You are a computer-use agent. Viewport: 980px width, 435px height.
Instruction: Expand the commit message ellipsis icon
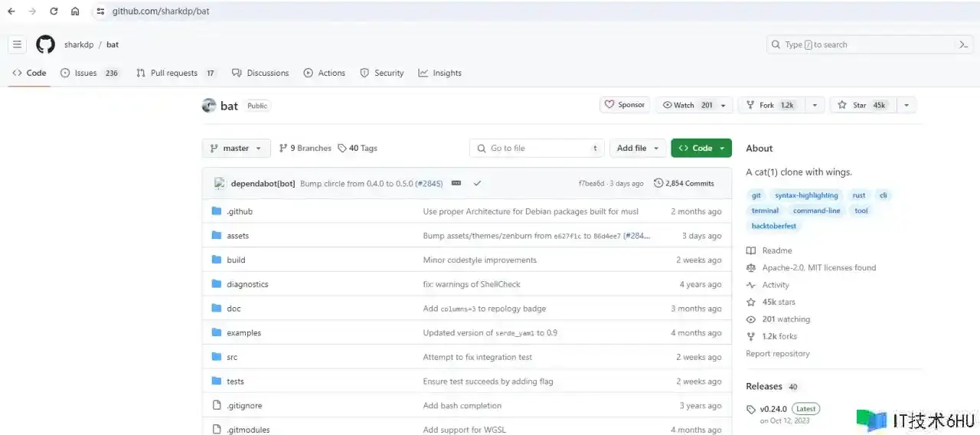pyautogui.click(x=456, y=184)
